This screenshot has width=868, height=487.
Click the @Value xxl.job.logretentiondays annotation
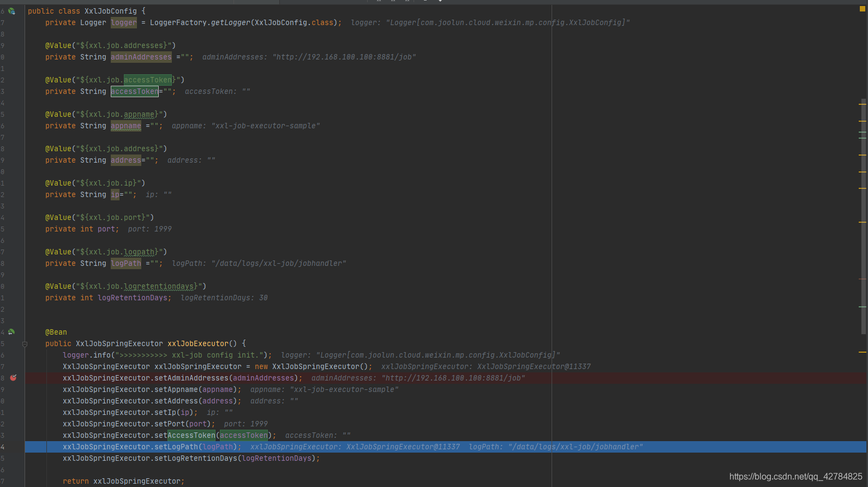[x=126, y=286]
